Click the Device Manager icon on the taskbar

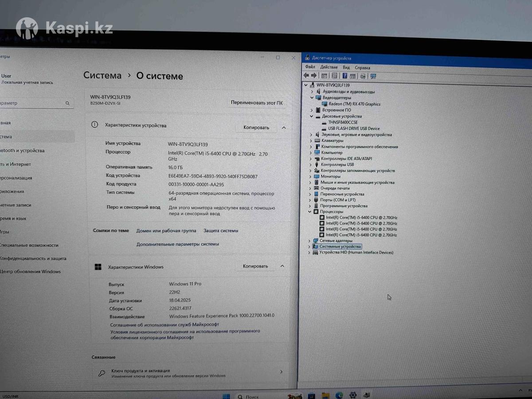367,395
